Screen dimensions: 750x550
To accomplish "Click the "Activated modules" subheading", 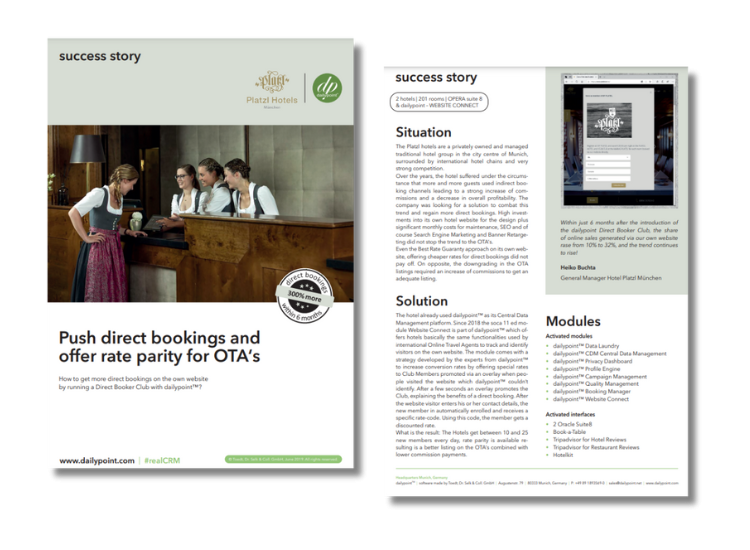I will click(569, 336).
